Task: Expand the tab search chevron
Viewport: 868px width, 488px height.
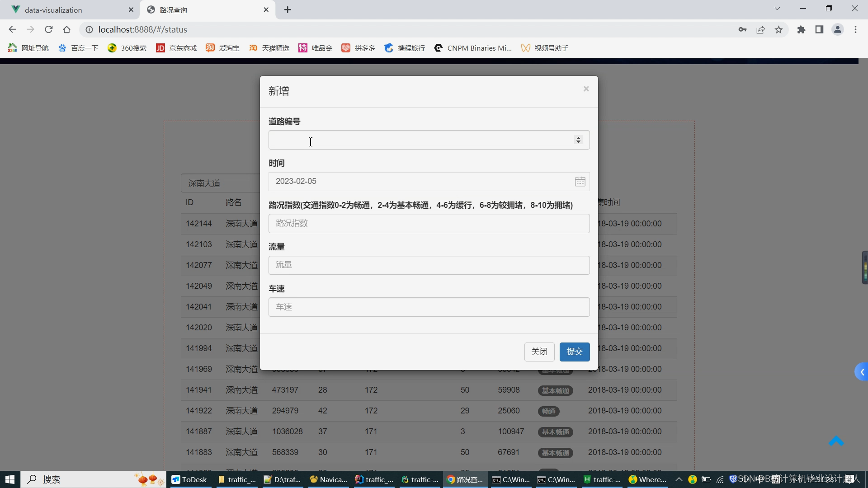Action: [777, 9]
